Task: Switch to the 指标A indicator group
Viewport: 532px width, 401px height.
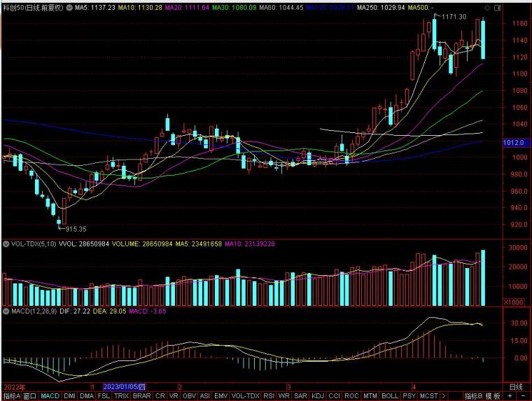Action: (12, 396)
